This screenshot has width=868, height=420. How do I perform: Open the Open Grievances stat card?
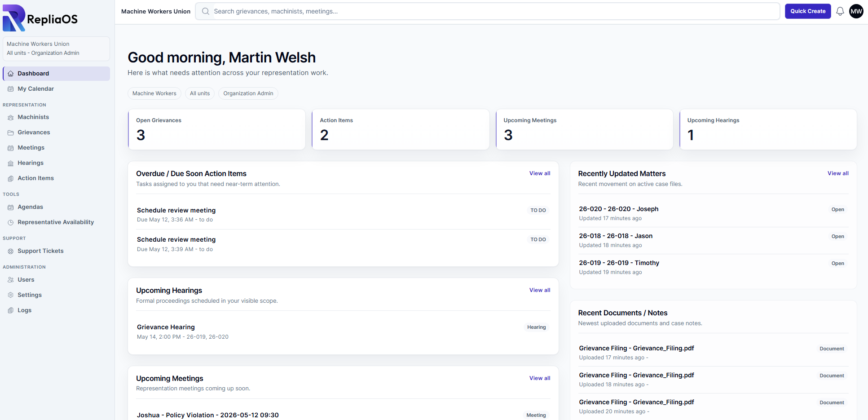[216, 129]
